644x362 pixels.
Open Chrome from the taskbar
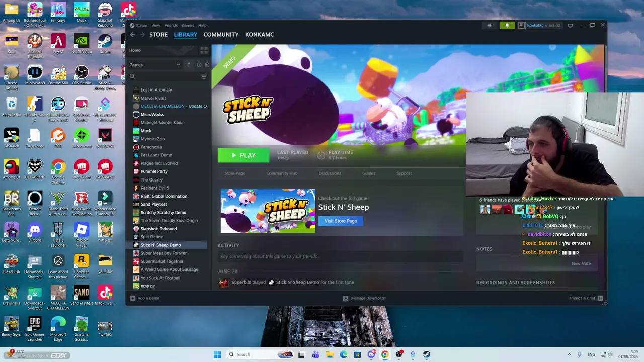coord(385,355)
